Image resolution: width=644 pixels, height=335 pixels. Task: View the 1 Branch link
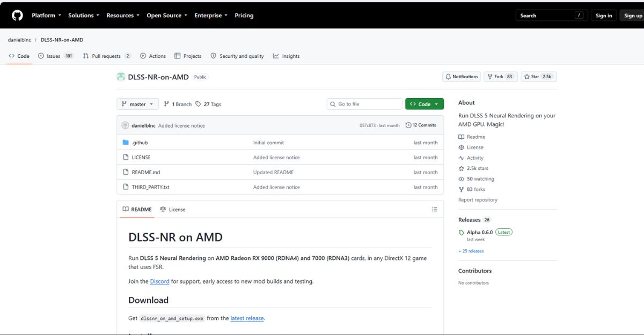178,104
